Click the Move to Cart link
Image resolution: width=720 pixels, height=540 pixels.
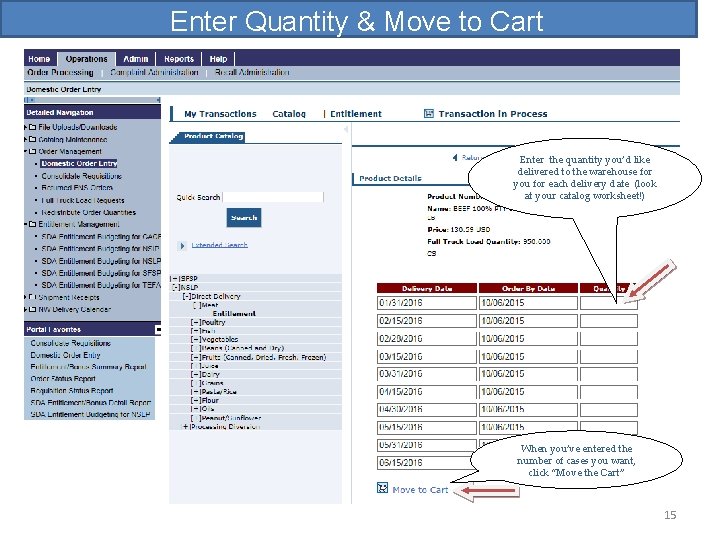[420, 490]
